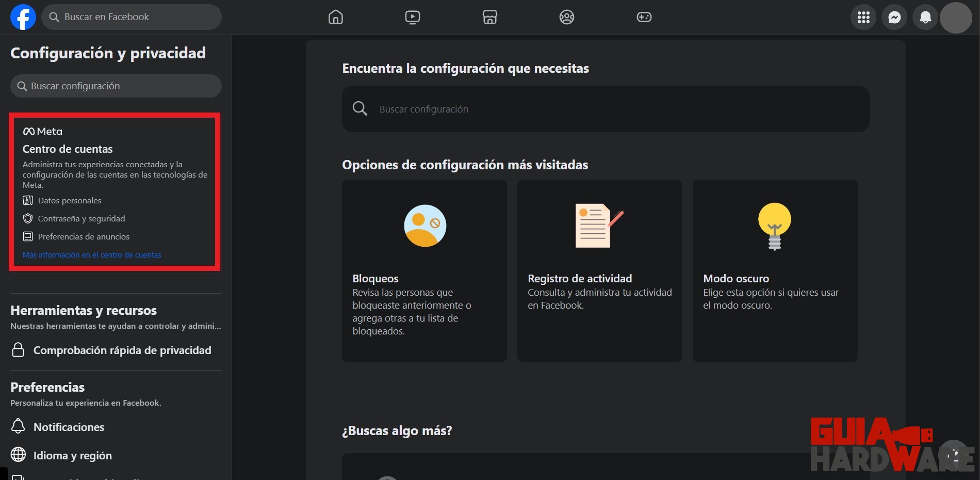Click Opciones de configuración más visitadas heading
980x480 pixels.
click(x=465, y=165)
